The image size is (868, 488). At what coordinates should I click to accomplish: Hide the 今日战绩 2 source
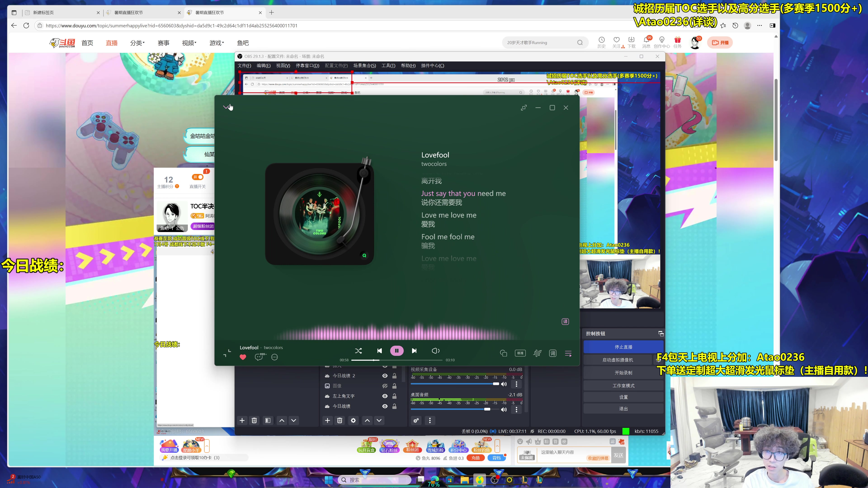point(385,375)
